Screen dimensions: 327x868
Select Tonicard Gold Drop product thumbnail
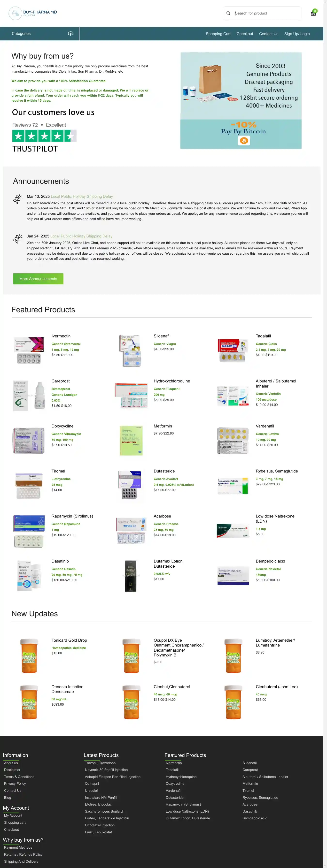tap(29, 655)
